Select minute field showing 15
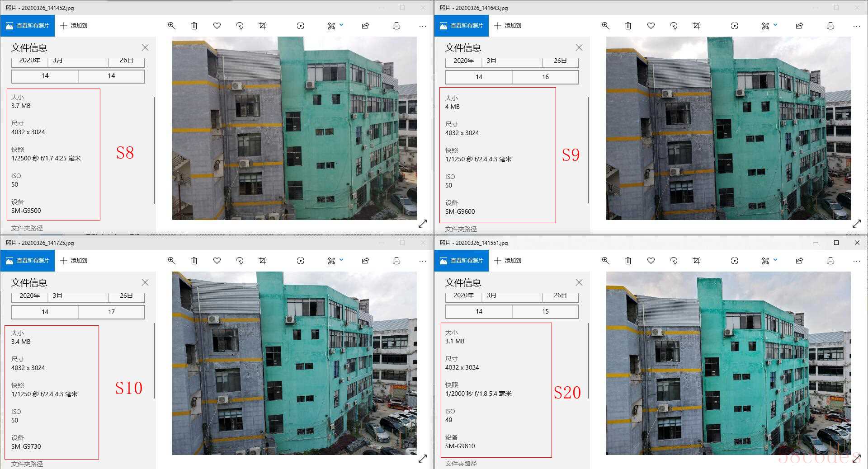Viewport: 868px width, 469px height. 545,311
